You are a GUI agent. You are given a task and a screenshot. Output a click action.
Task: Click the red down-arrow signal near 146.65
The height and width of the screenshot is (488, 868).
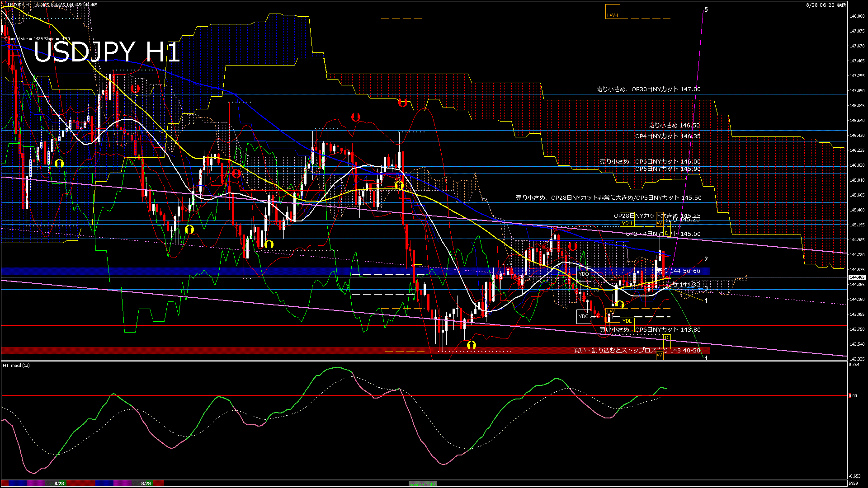pyautogui.click(x=356, y=117)
